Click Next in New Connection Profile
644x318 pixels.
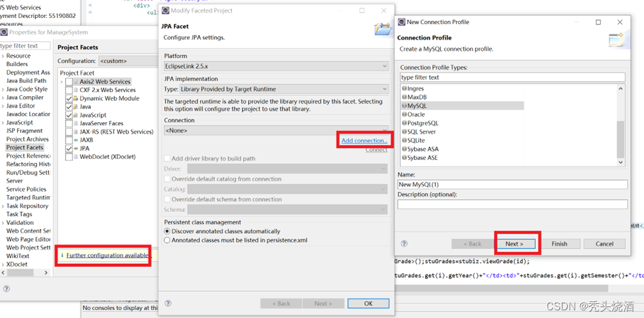pyautogui.click(x=514, y=244)
